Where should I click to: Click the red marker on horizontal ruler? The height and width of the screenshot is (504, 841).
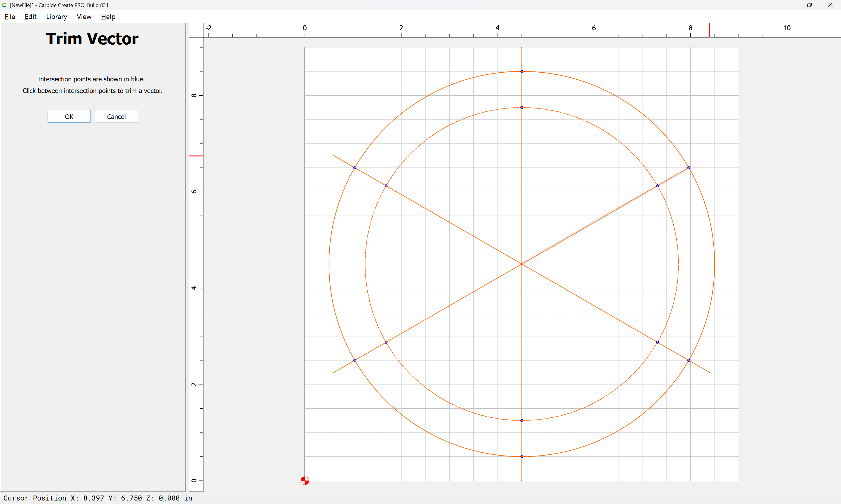[709, 30]
